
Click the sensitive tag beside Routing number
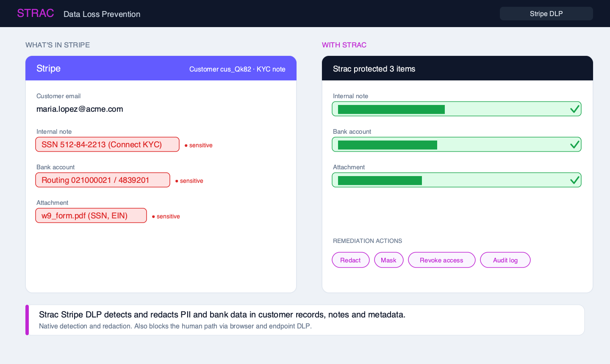189,181
